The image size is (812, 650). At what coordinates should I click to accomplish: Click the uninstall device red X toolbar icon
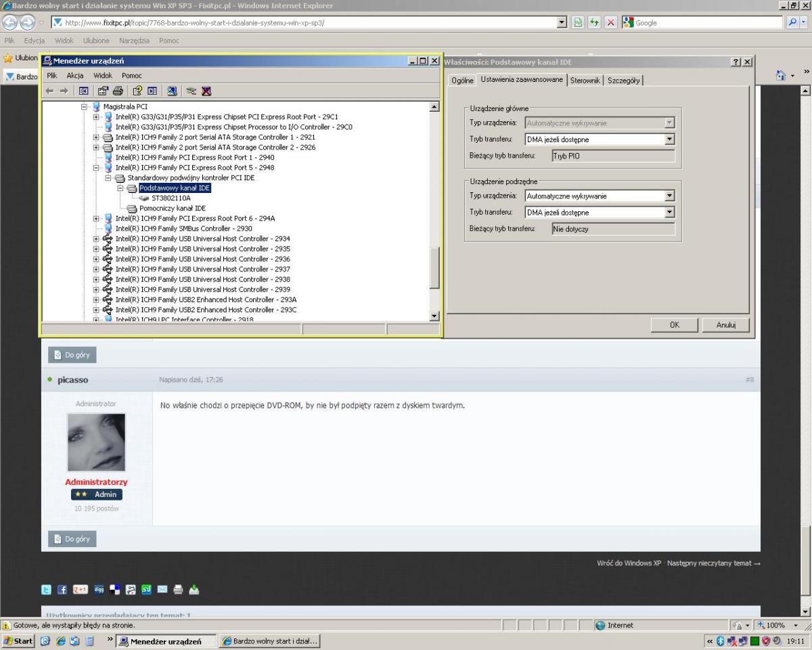tap(206, 91)
